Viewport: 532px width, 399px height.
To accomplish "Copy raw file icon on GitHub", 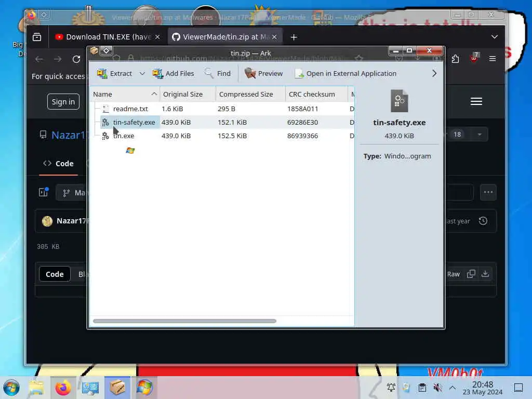I will [471, 274].
